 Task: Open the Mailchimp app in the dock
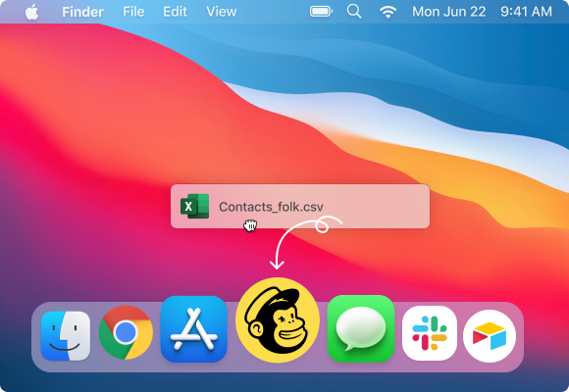(x=278, y=320)
